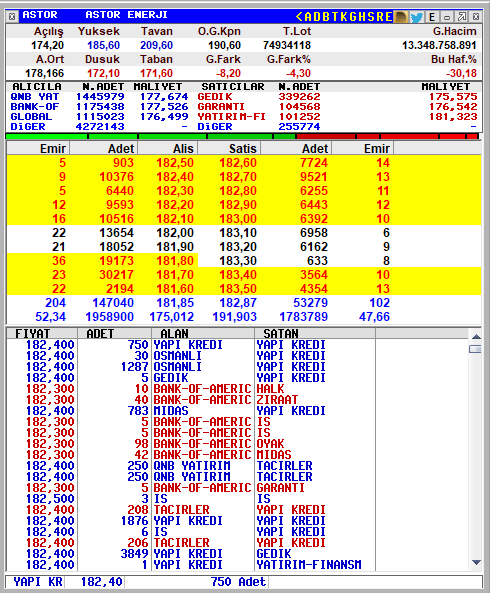Click the Tavan value 209,60
The width and height of the screenshot is (490, 593).
(x=156, y=45)
